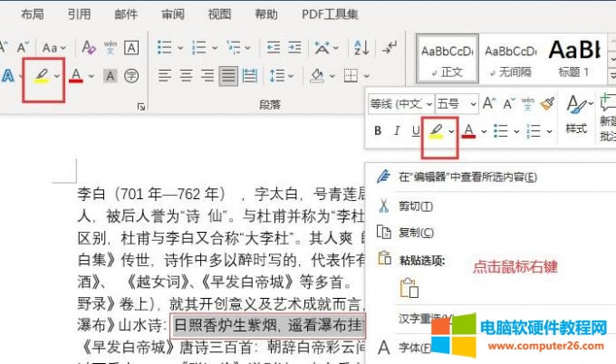Open the font size 五号 dropdown
The height and width of the screenshot is (364, 616).
(x=455, y=103)
